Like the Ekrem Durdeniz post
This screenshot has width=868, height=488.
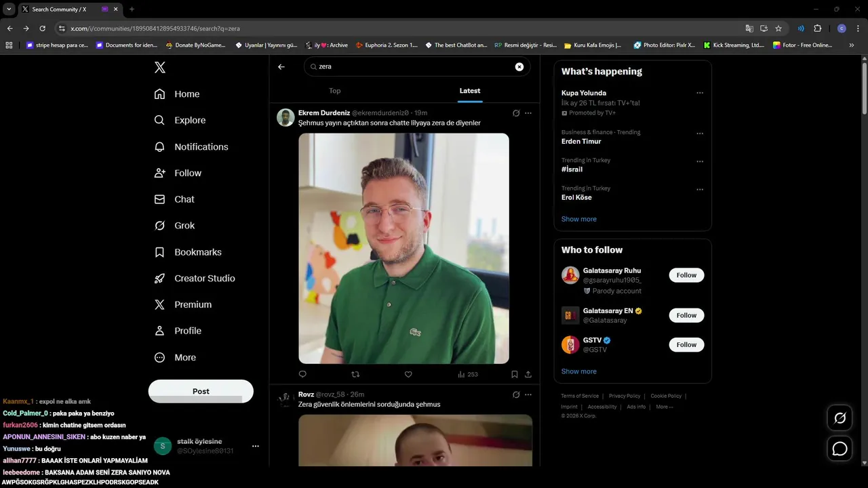pyautogui.click(x=408, y=374)
